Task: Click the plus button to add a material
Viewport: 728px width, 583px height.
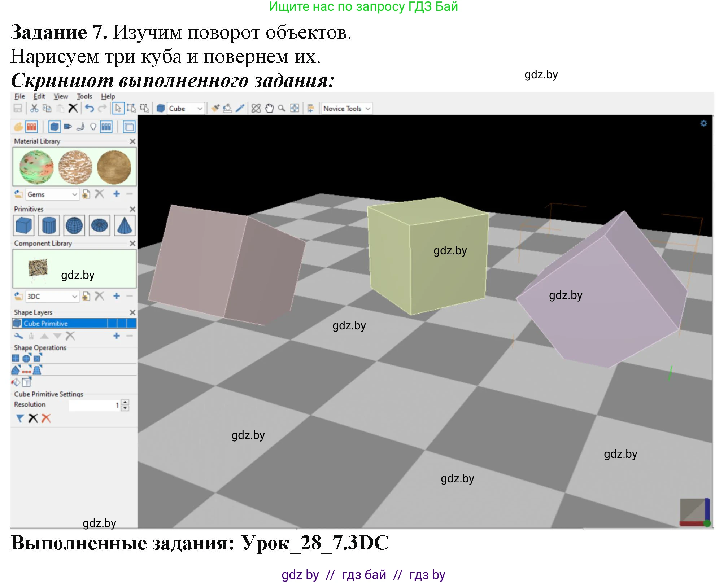Action: point(116,194)
